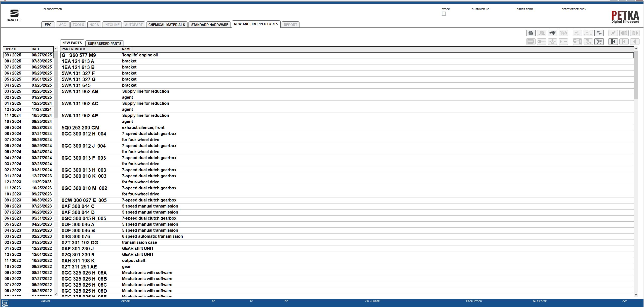Open the shopping cart
This screenshot has height=307, width=644.
(x=599, y=42)
